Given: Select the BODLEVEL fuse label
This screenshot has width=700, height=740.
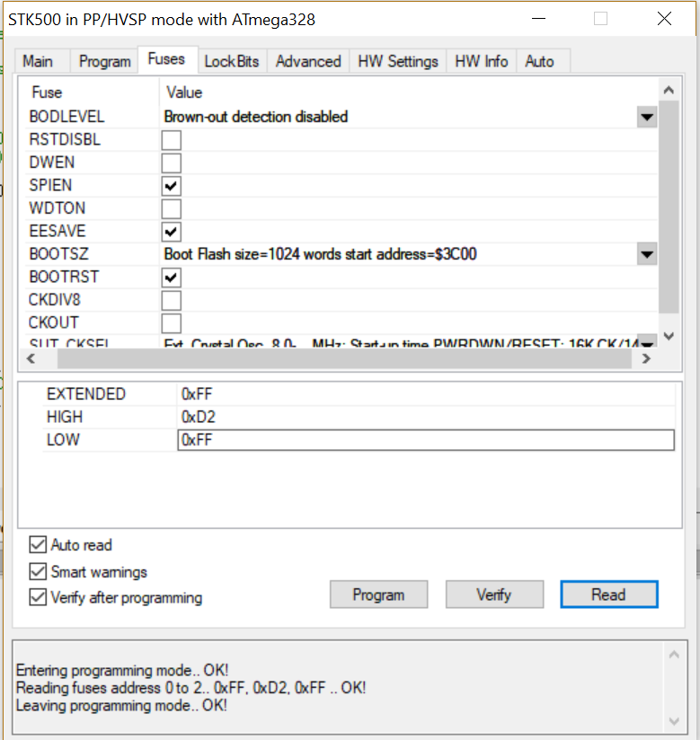Looking at the screenshot, I should (x=66, y=117).
